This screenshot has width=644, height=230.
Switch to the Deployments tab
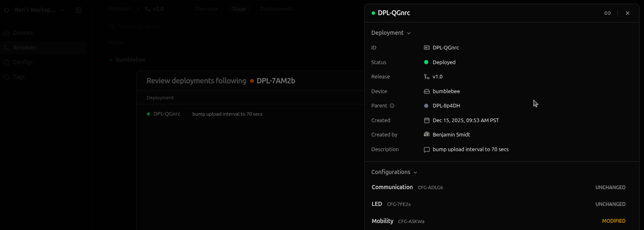click(276, 9)
